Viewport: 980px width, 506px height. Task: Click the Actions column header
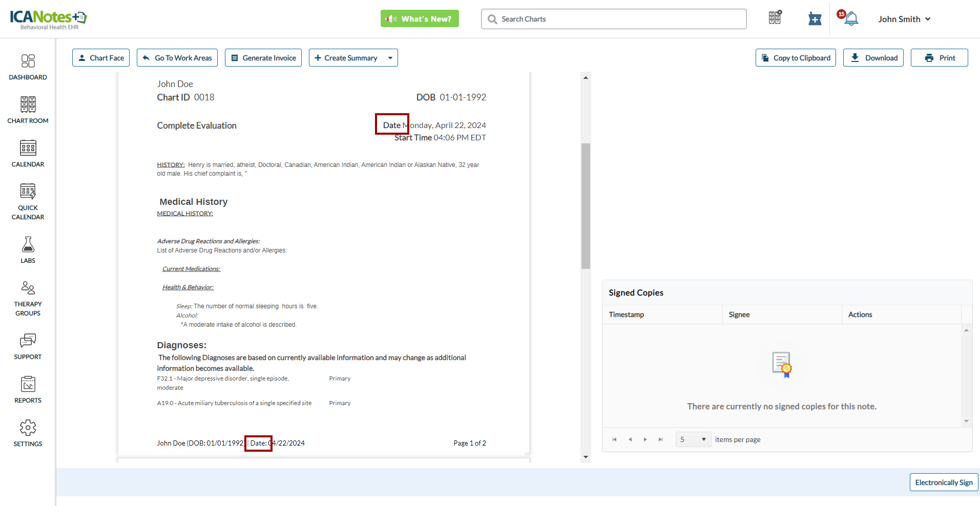(x=901, y=314)
